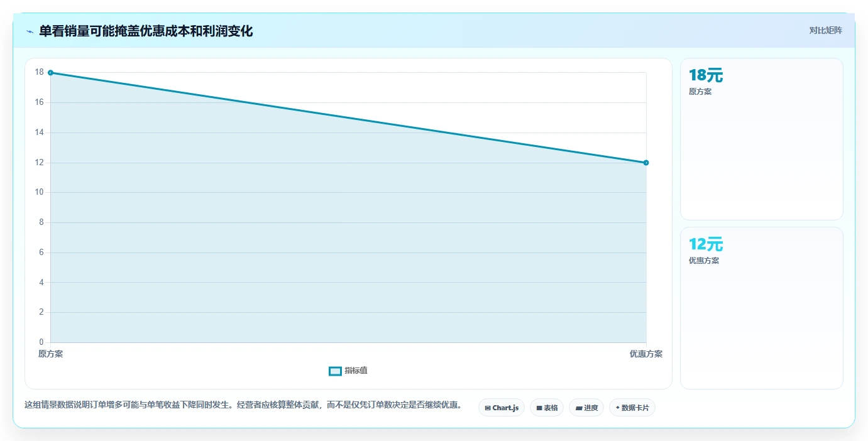Image resolution: width=868 pixels, height=441 pixels.
Task: Click the y-axis value 0
Action: [x=41, y=342]
